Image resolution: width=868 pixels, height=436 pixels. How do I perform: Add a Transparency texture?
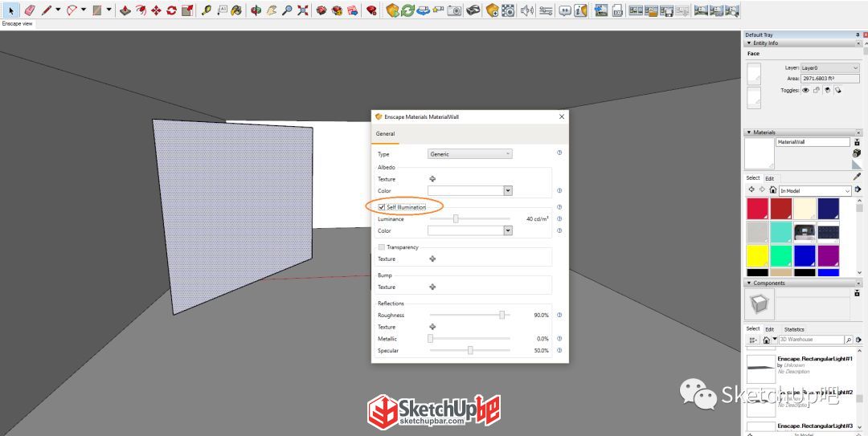(432, 259)
